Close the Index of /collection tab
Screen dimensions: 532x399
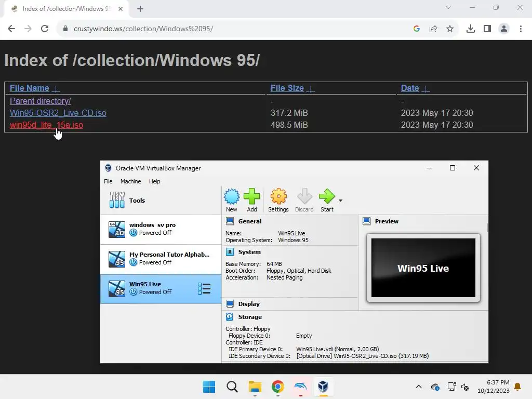[x=121, y=9]
